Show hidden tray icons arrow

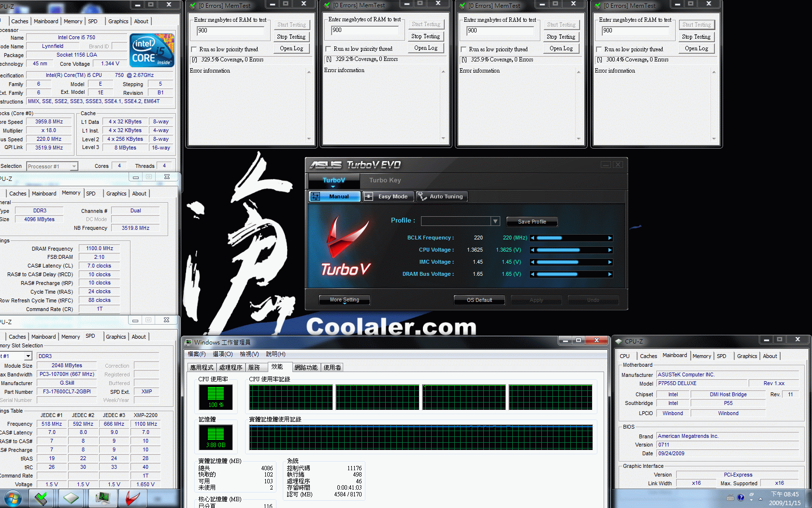point(760,498)
